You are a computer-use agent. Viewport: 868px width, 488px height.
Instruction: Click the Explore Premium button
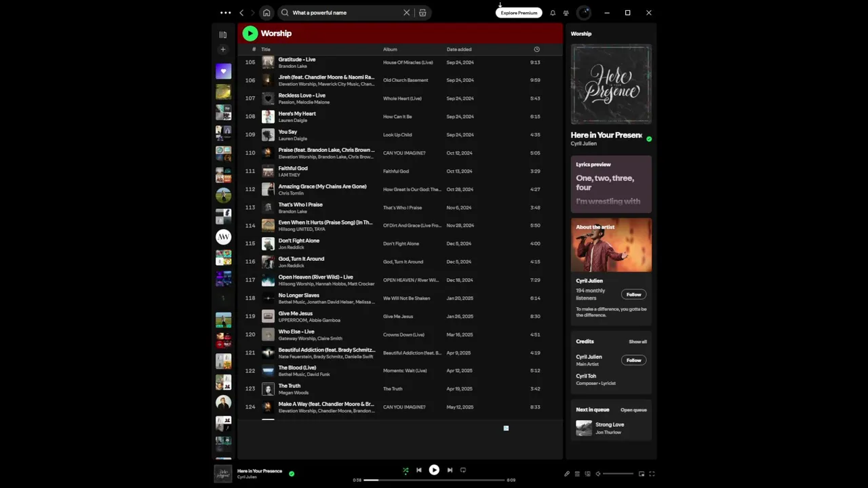coord(519,13)
